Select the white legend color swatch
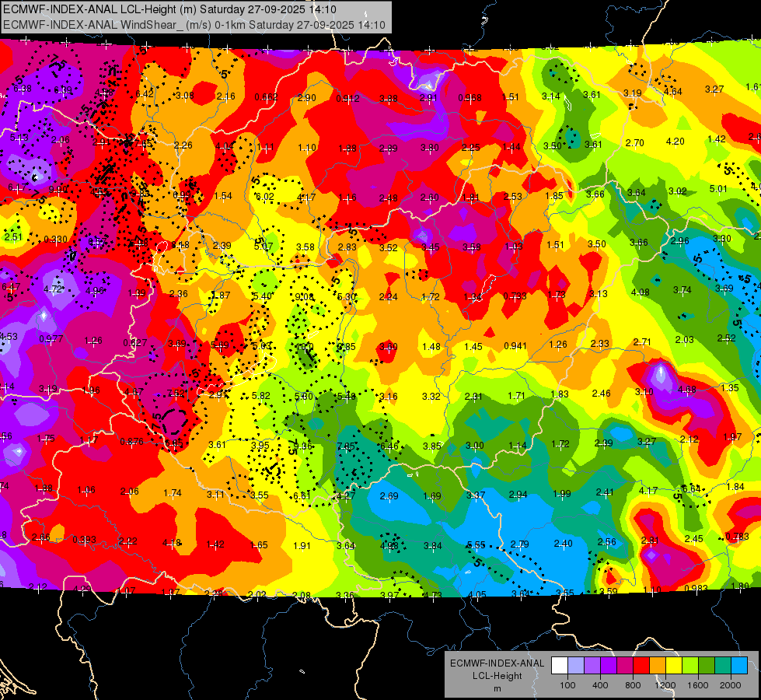761x700 pixels. [x=560, y=666]
